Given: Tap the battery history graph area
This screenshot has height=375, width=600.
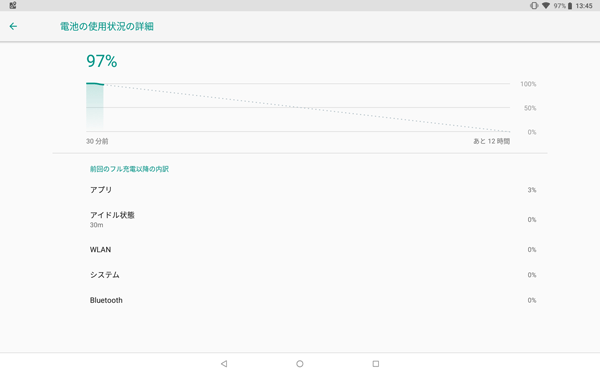Looking at the screenshot, I should click(298, 108).
